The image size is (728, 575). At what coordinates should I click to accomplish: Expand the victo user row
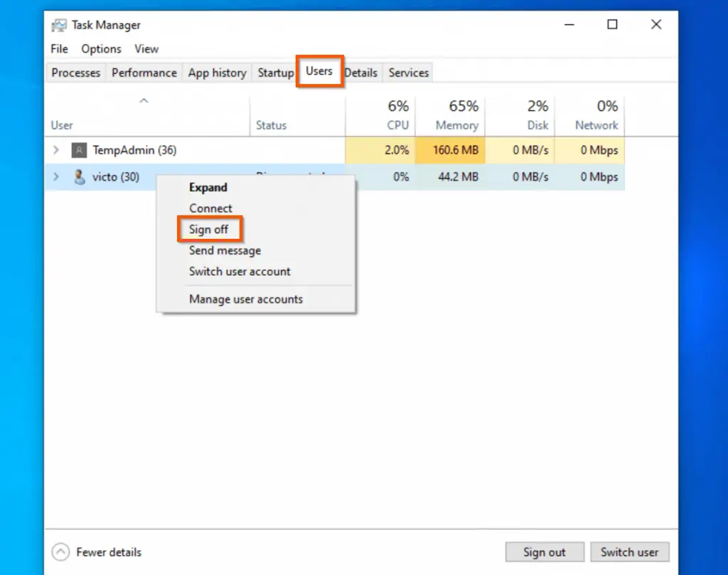coord(56,177)
